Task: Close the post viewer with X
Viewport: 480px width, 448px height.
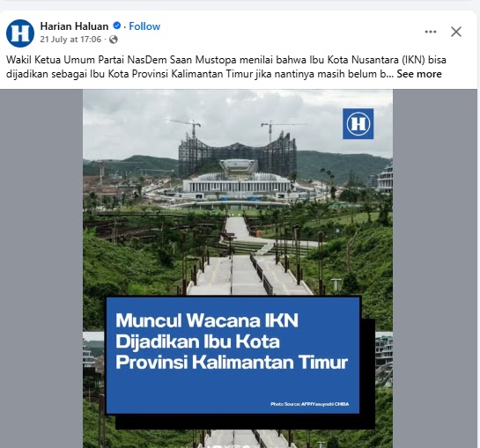Action: pos(456,32)
